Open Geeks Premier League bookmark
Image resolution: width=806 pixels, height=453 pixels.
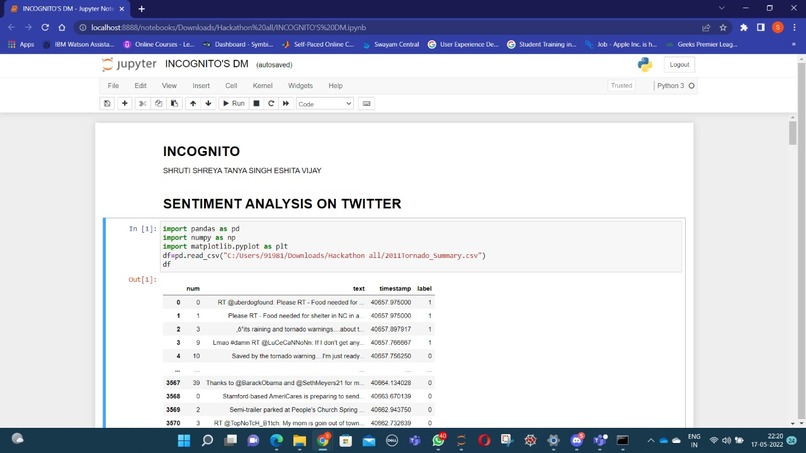click(701, 45)
